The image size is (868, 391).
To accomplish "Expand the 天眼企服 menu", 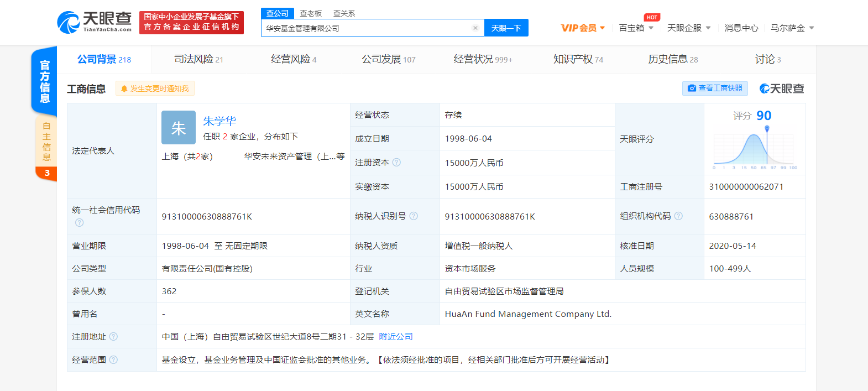I will [689, 28].
